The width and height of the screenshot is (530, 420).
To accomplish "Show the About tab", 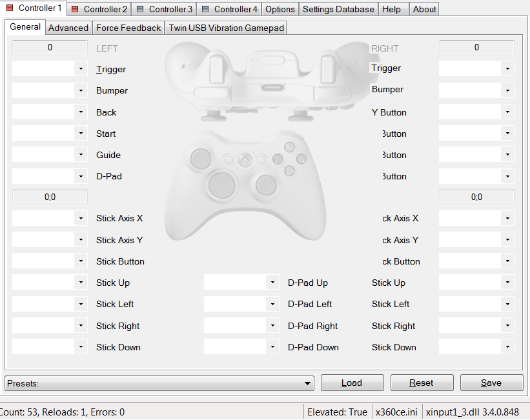I will click(424, 9).
